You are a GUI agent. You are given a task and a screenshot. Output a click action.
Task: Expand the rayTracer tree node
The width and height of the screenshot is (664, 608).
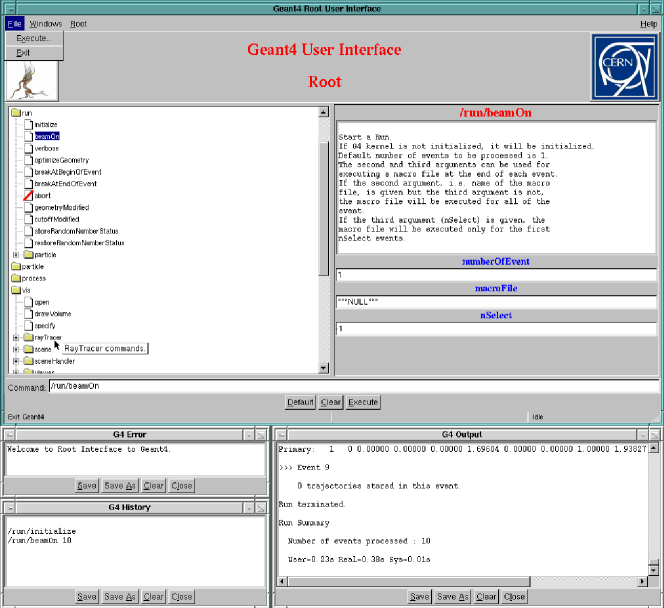tap(16, 338)
